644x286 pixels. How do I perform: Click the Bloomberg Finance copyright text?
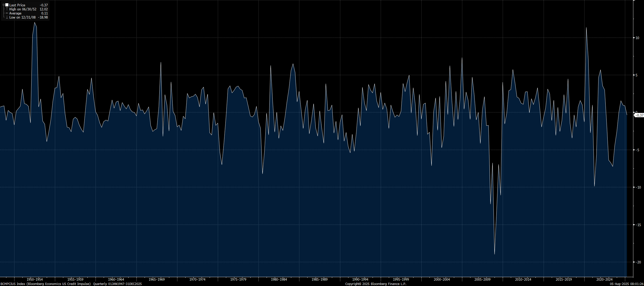pos(376,284)
